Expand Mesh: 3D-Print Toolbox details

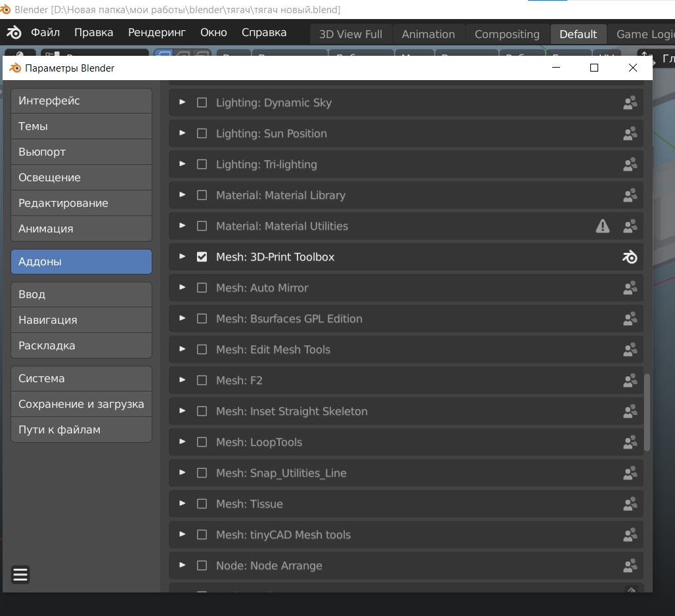183,257
